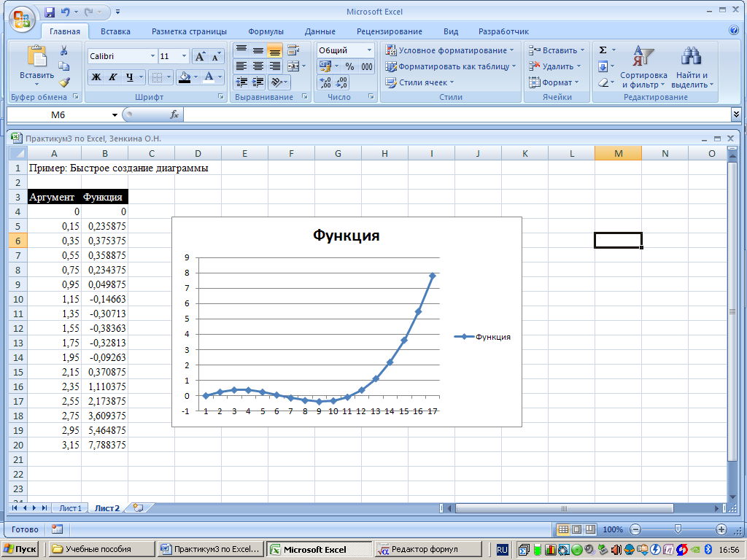Open the Общий number format dropdown
Viewport: 747px width, 560px height.
point(369,50)
